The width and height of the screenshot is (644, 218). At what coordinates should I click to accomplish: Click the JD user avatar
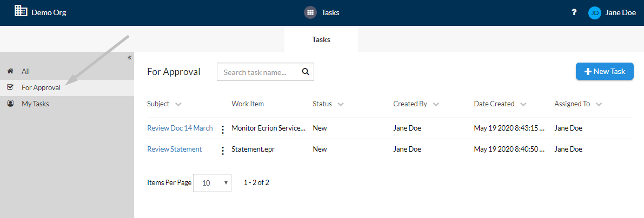pyautogui.click(x=594, y=13)
